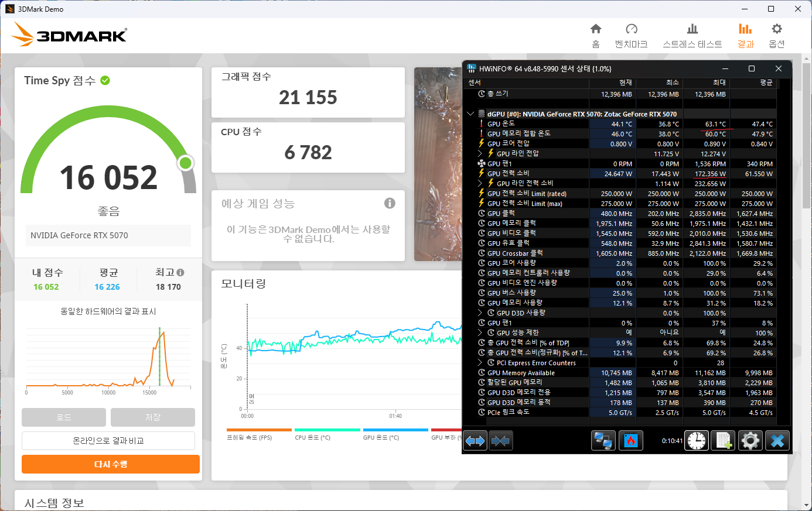
Task: Switch to the 벤치마크 tab
Action: click(x=631, y=36)
